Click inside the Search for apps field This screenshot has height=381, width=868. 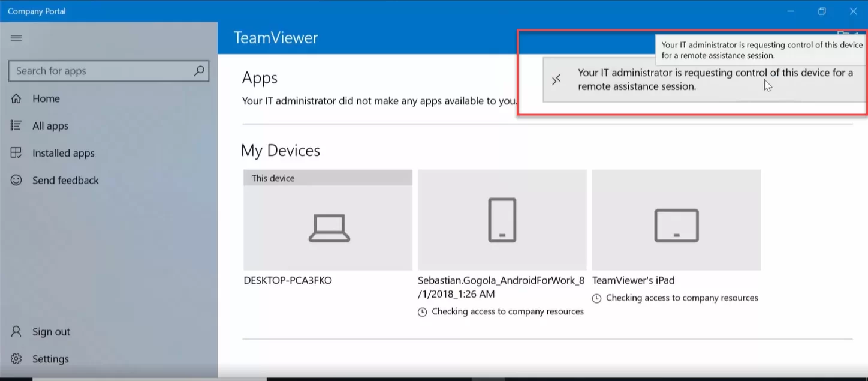(102, 71)
